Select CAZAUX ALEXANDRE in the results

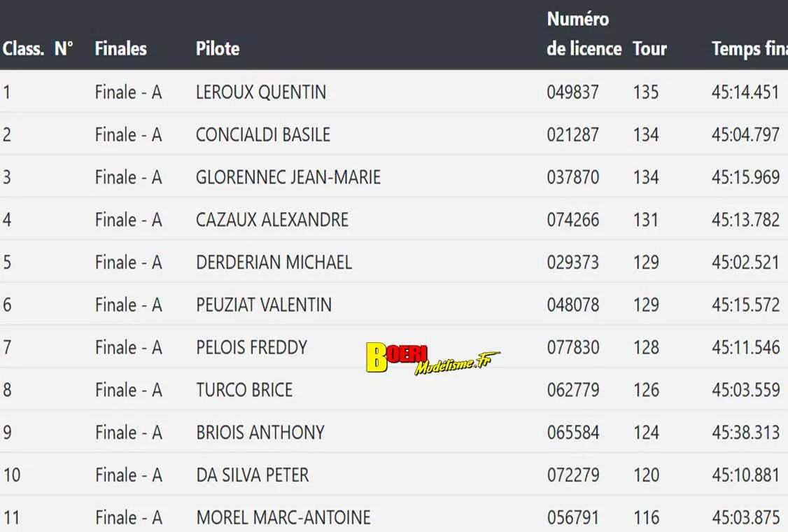pos(272,220)
